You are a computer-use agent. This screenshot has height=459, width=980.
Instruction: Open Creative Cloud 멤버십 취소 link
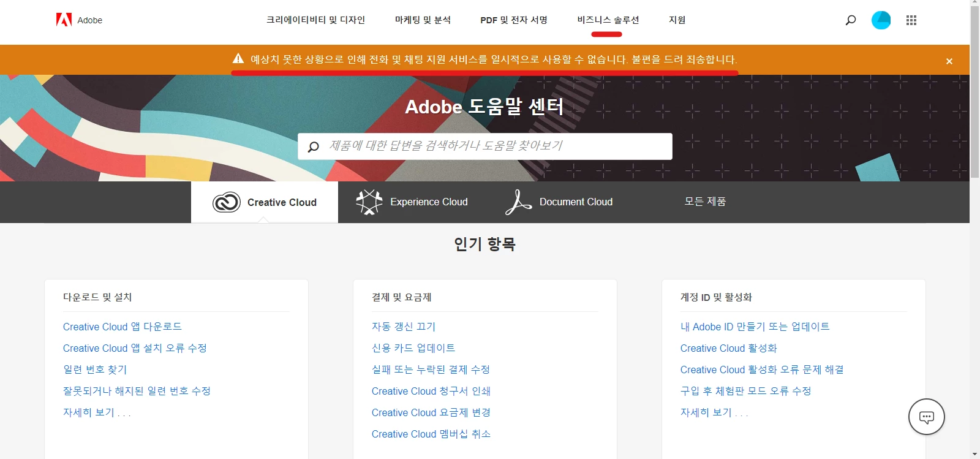[x=431, y=434]
